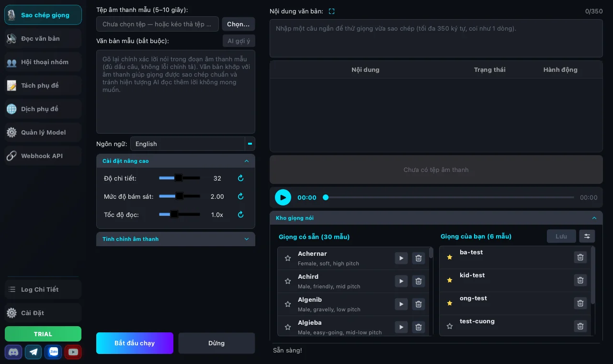The height and width of the screenshot is (364, 613).
Task: Play the Achernar voice preview
Action: click(401, 258)
